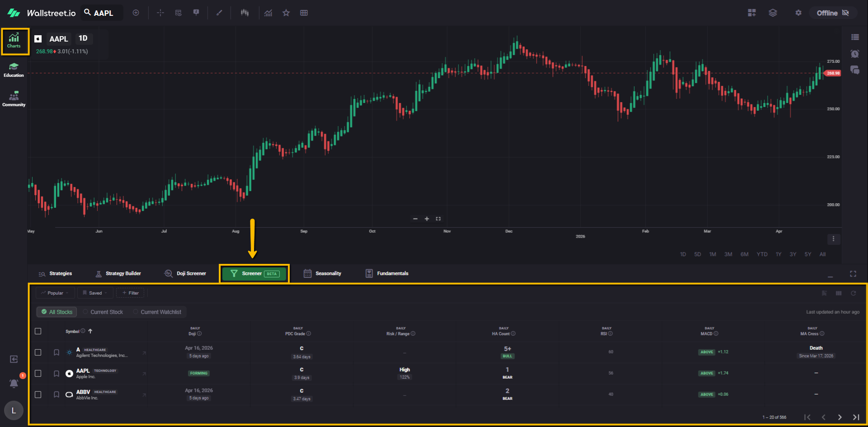The image size is (868, 427).
Task: Open the drawing brush tool
Action: tap(219, 13)
